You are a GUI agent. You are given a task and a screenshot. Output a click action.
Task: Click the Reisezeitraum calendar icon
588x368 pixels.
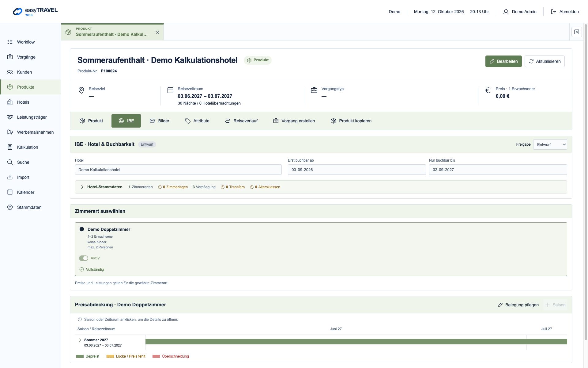pyautogui.click(x=170, y=90)
